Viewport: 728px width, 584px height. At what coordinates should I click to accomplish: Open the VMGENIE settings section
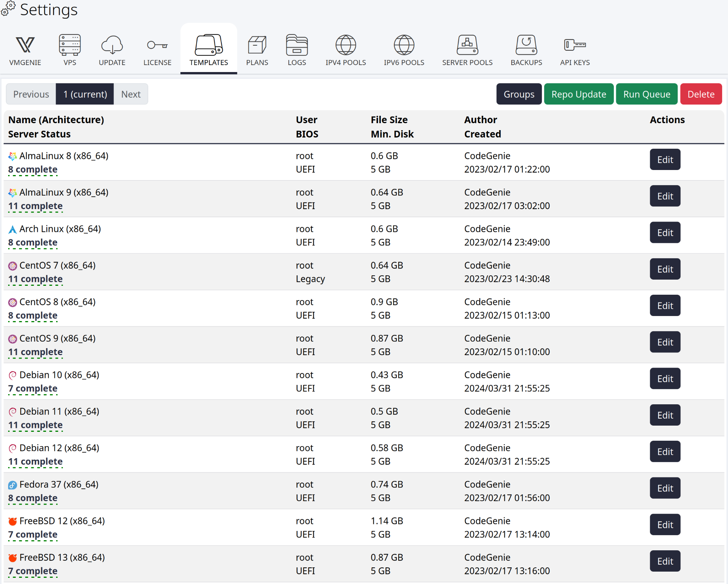[25, 50]
